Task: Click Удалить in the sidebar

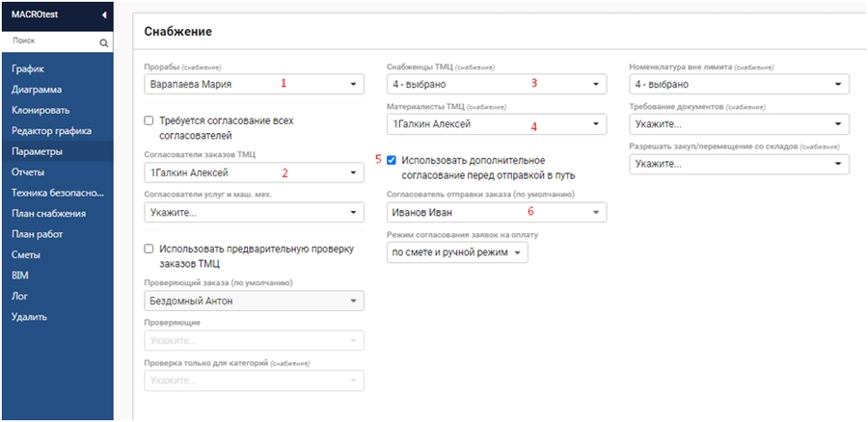Action: tap(29, 317)
